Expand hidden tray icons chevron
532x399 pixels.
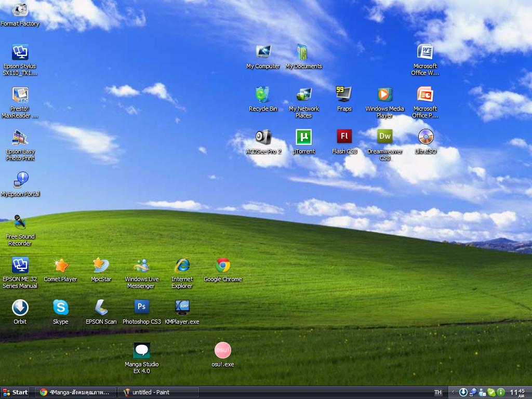[453, 393]
